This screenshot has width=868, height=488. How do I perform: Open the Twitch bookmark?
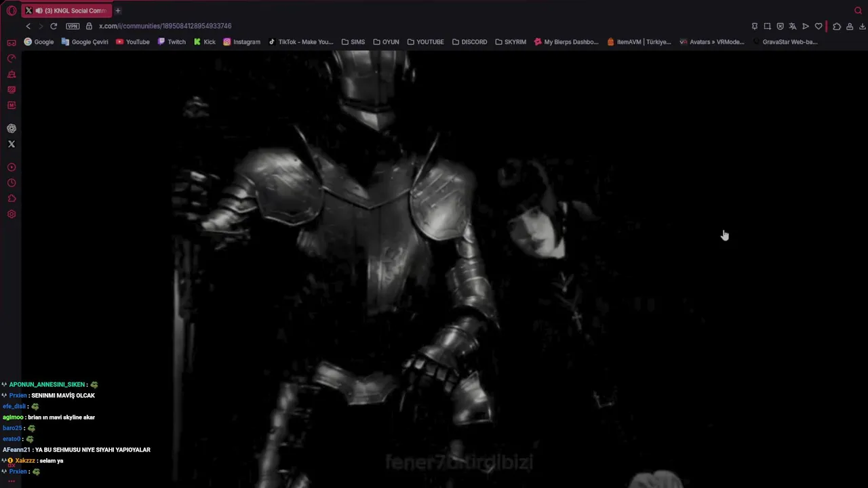click(172, 42)
